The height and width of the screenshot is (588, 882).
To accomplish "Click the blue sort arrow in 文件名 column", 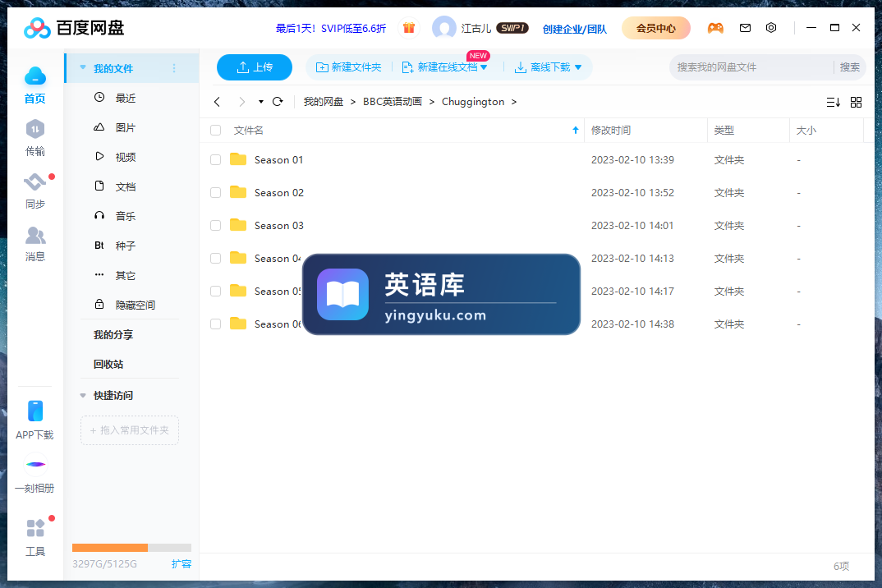I will pyautogui.click(x=576, y=130).
